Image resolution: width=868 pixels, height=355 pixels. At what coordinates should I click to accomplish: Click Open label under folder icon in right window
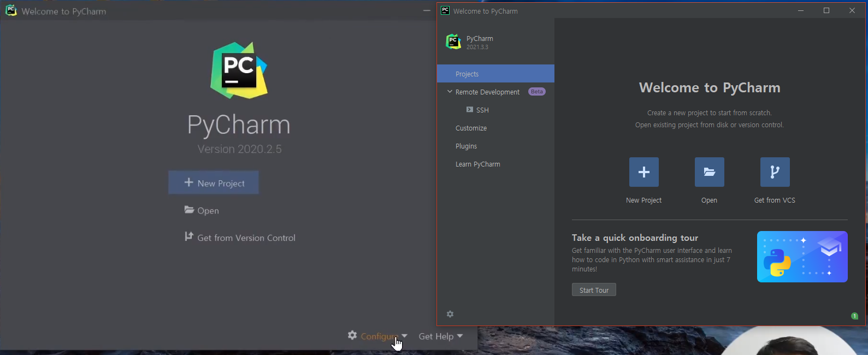pos(709,200)
